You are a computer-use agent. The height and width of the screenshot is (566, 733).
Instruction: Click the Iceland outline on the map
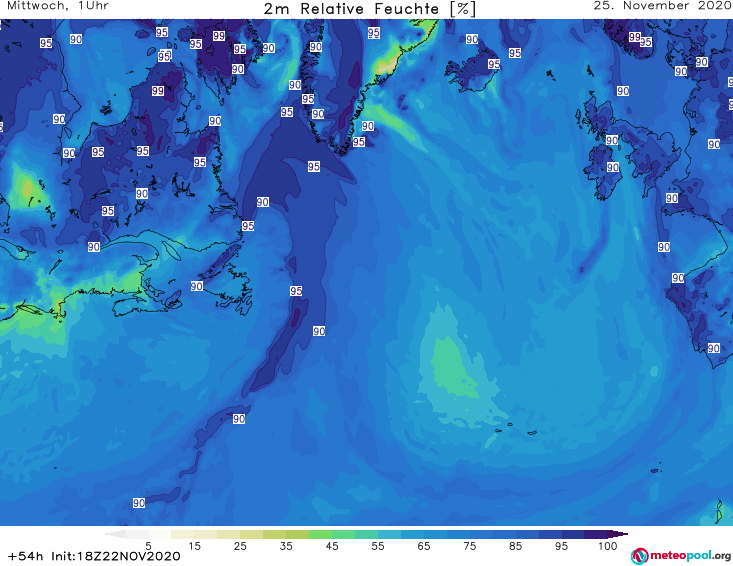click(x=472, y=71)
